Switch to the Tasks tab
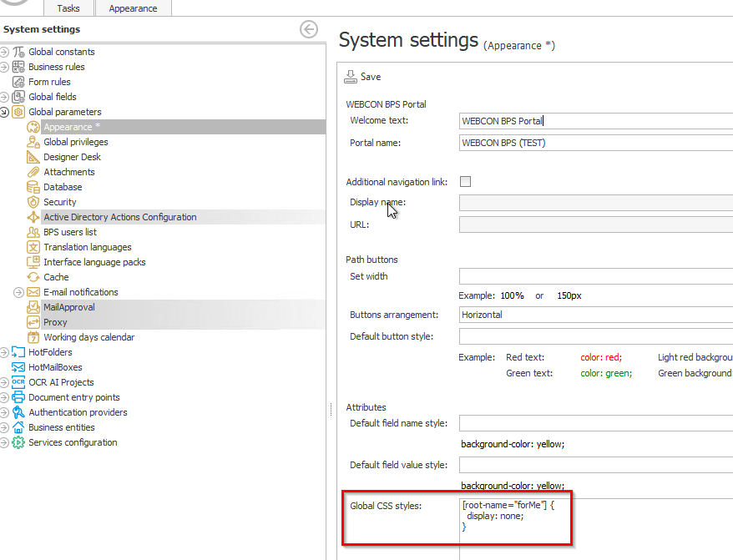733x560 pixels. [x=68, y=8]
